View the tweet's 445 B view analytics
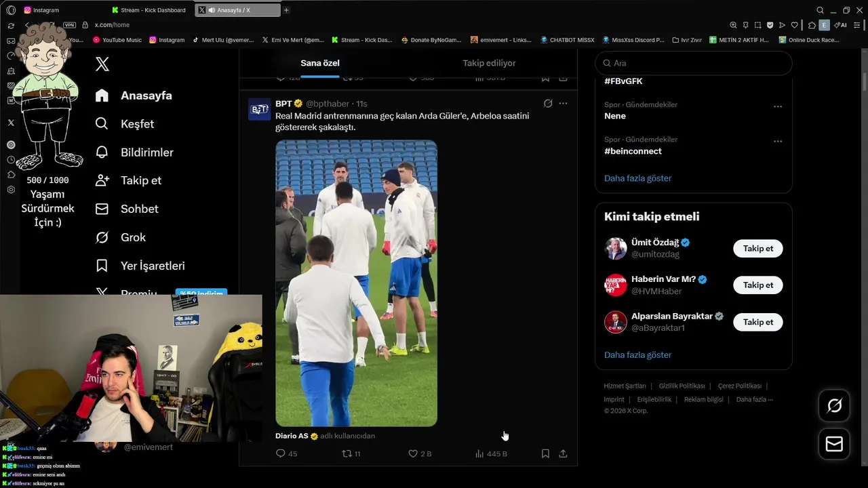Screen dimensions: 868x488 (x=491, y=453)
